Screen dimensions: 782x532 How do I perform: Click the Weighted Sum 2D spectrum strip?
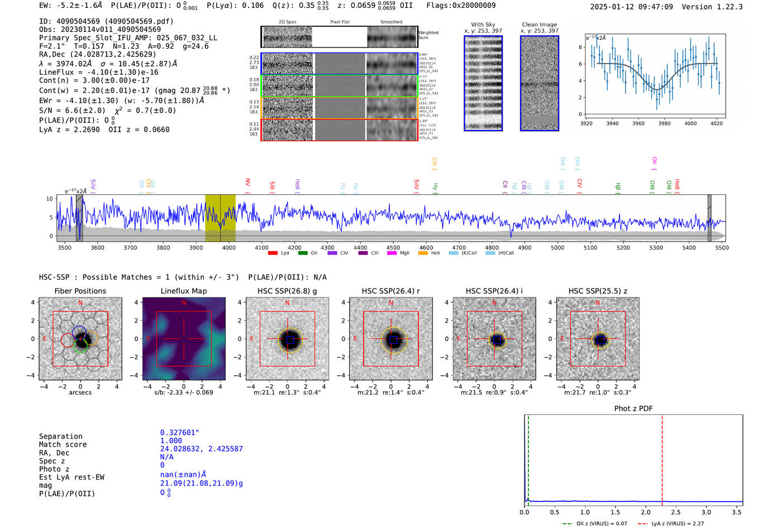click(339, 37)
